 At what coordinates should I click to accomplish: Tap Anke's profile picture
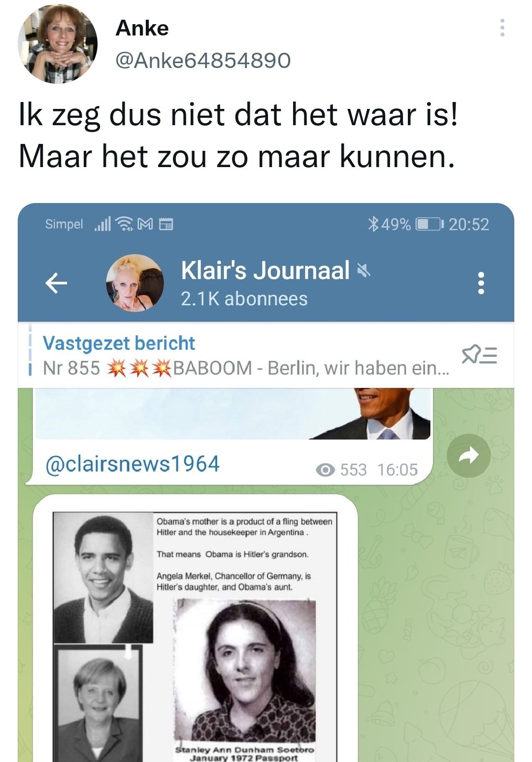(x=58, y=44)
